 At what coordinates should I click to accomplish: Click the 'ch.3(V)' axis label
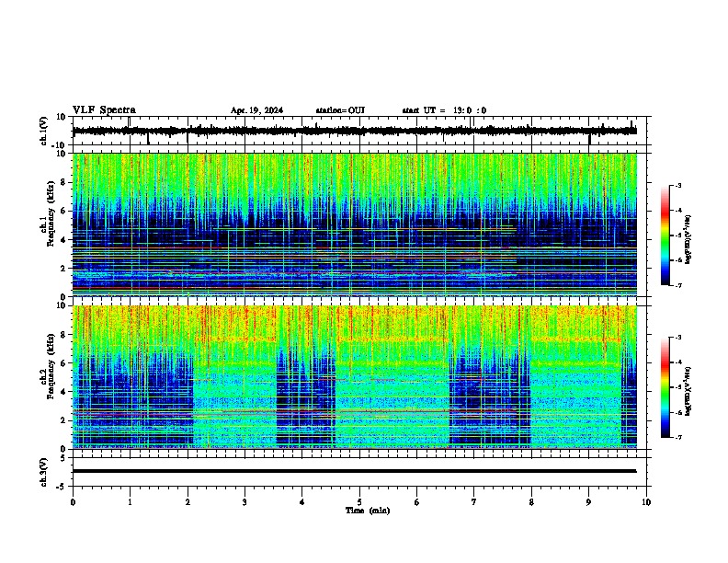44,472
